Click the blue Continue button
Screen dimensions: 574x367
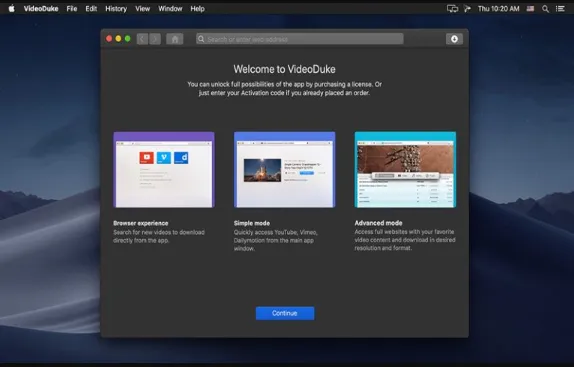click(285, 313)
